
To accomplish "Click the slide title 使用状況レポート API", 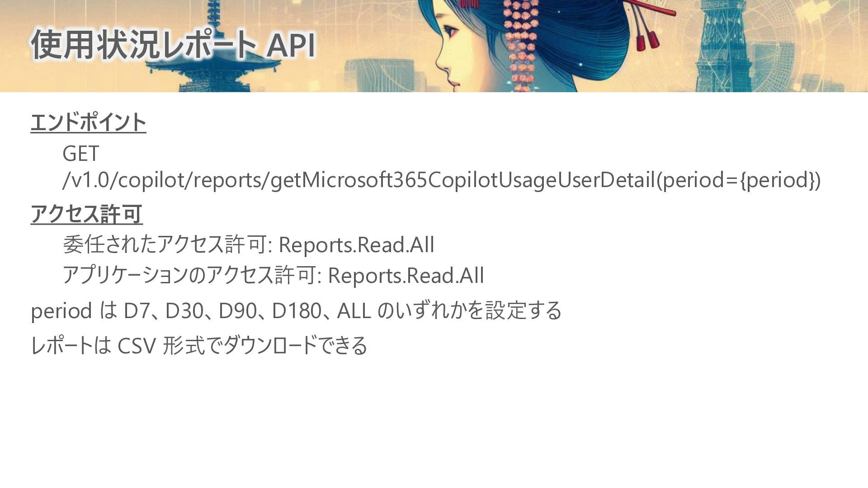I will pyautogui.click(x=173, y=45).
